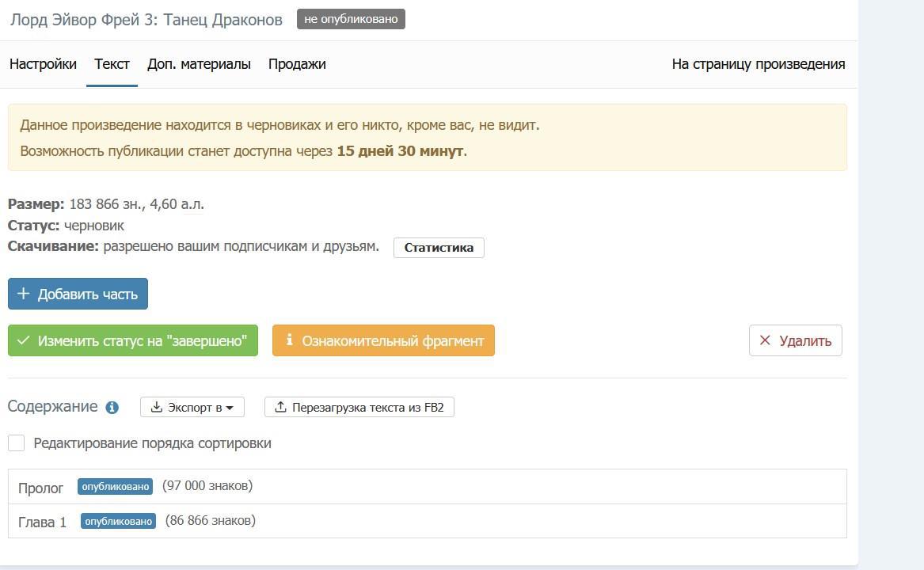Click опубликовано badge next to Пролог
This screenshot has width=924, height=570.
(116, 486)
